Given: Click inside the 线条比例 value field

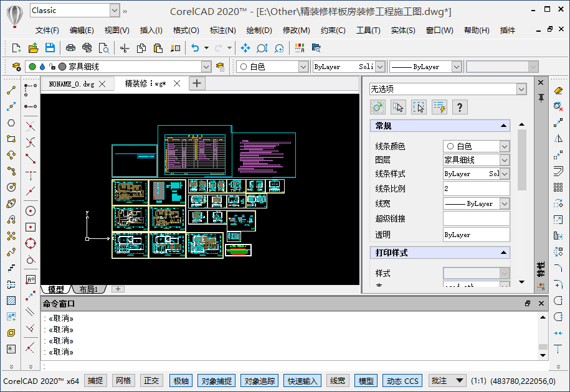Looking at the screenshot, I should pyautogui.click(x=476, y=188).
